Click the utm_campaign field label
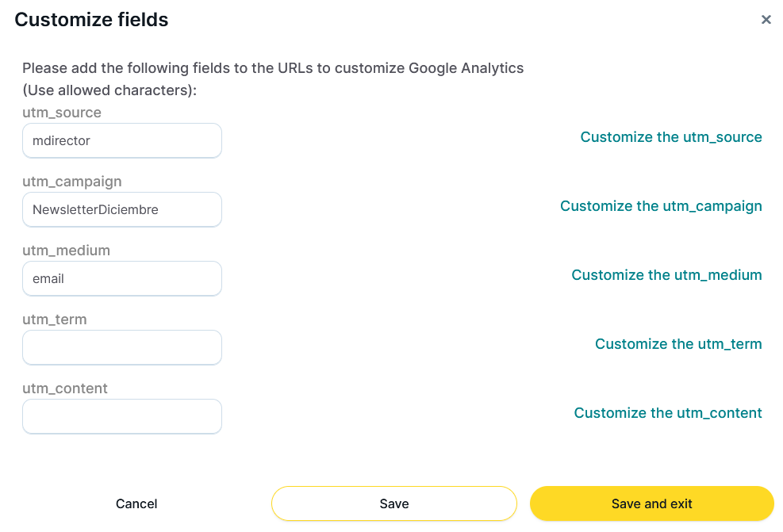This screenshot has height=532, width=783. 72,182
